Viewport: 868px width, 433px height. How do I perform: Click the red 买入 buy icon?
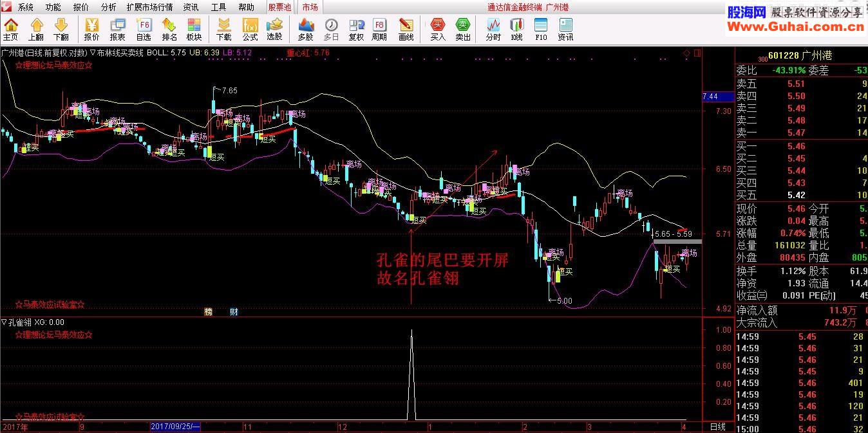(x=438, y=29)
